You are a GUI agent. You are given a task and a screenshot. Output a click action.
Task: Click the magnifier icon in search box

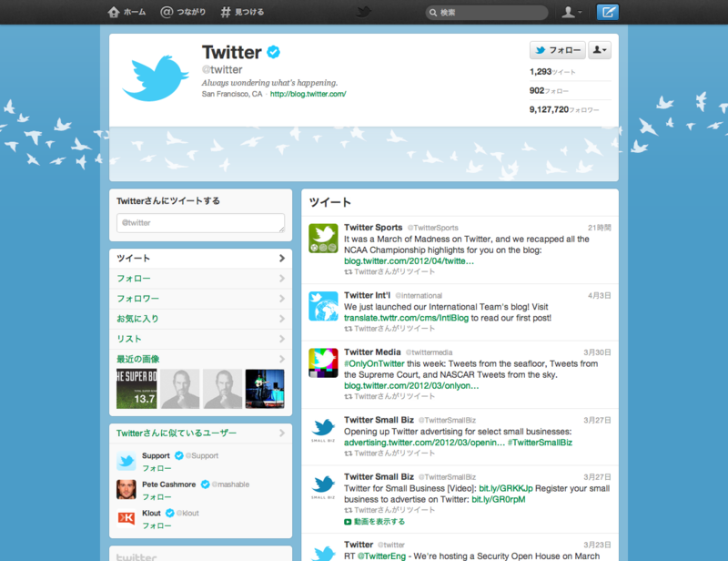point(433,13)
